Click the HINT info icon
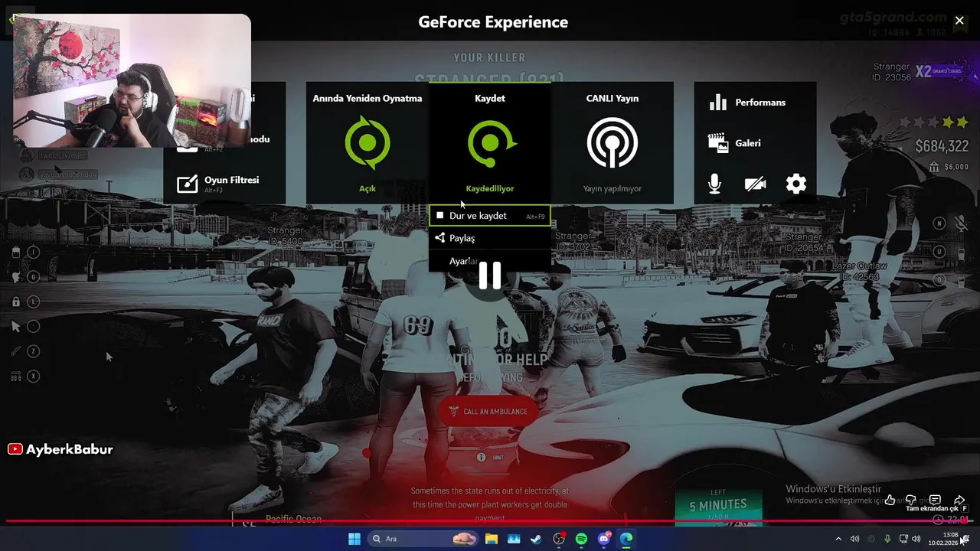Viewport: 980px width, 551px height. [481, 457]
